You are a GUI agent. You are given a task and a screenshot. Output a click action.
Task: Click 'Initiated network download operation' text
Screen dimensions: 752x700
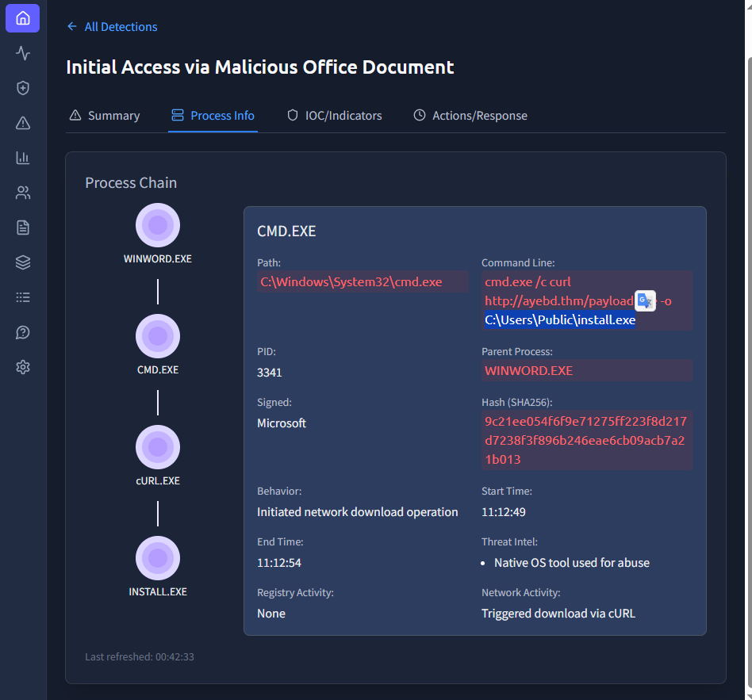[x=357, y=512]
